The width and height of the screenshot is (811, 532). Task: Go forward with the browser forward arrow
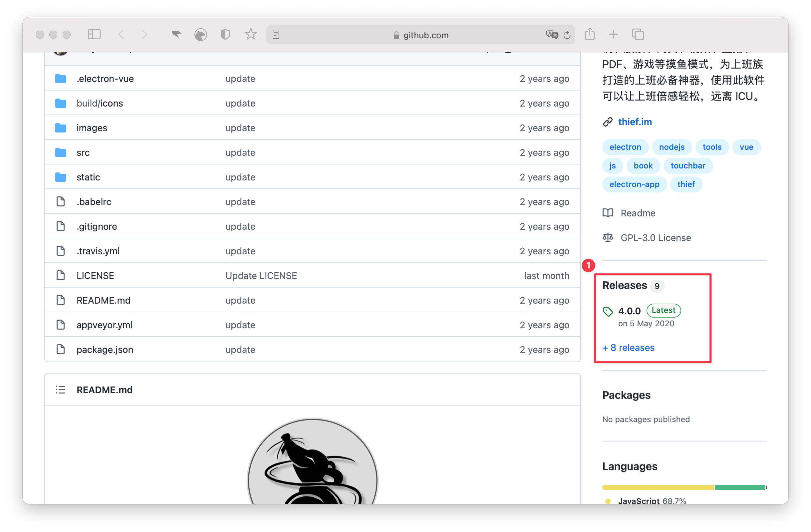[x=144, y=34]
